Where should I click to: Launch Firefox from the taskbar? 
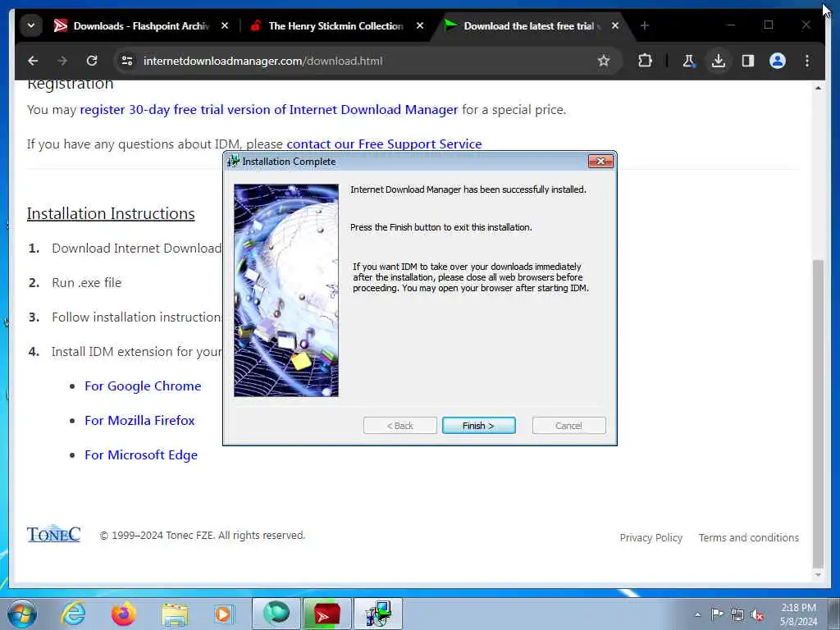click(123, 614)
